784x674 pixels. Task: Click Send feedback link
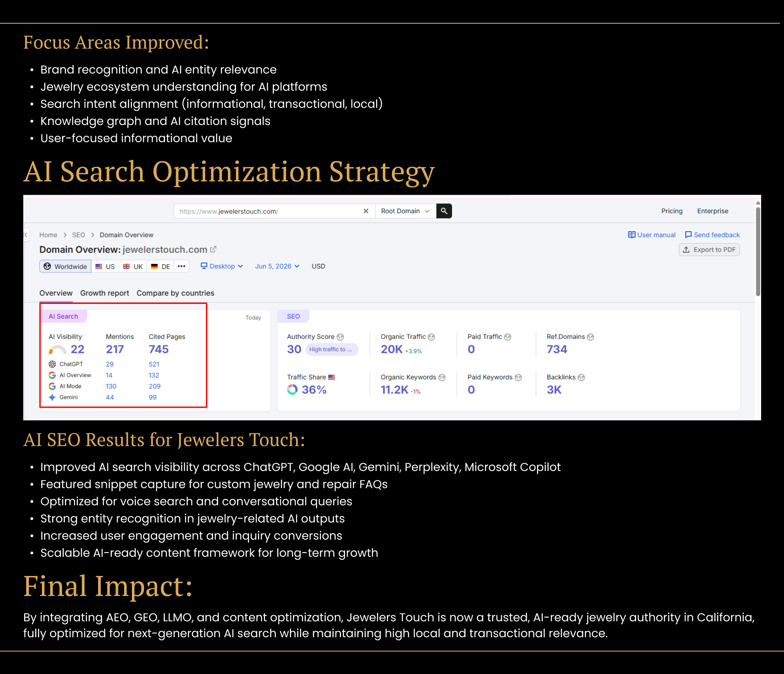click(x=712, y=235)
